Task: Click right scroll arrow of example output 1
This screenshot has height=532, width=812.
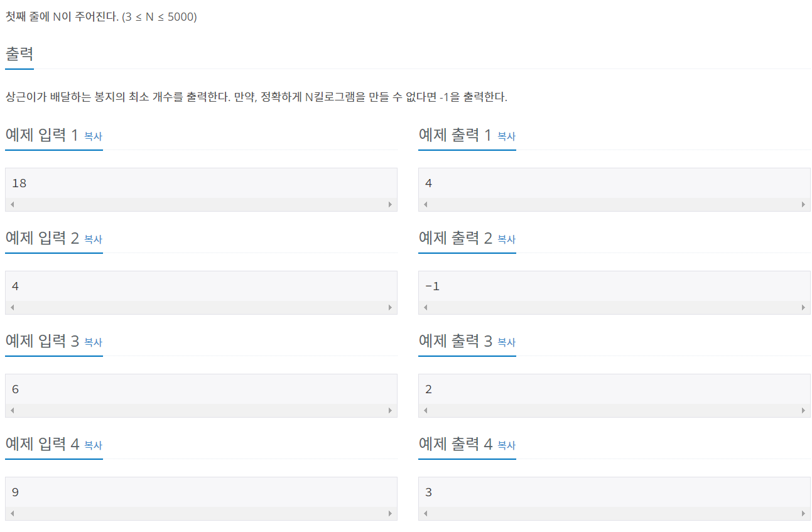Action: (x=803, y=205)
